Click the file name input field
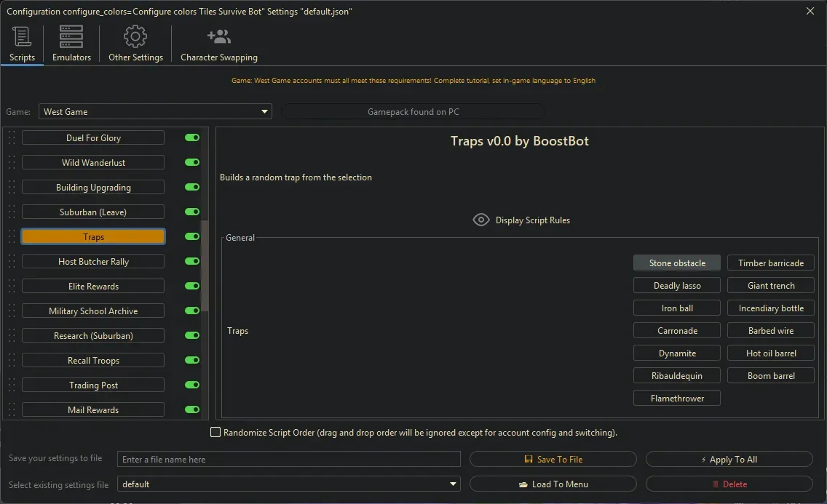 (289, 460)
